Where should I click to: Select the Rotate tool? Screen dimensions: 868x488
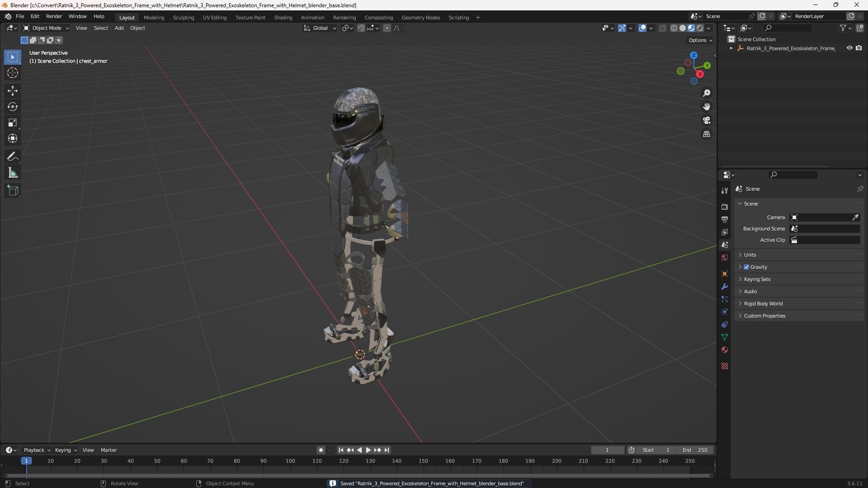click(x=13, y=107)
